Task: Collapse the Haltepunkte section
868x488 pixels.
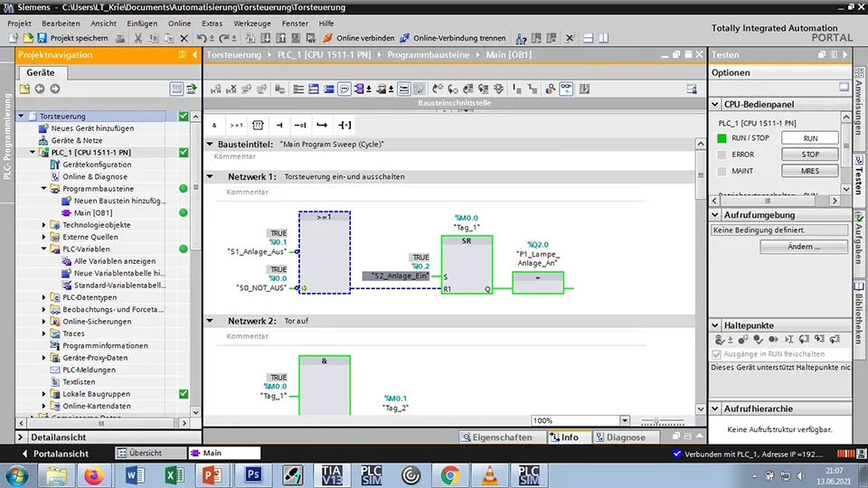Action: coord(715,325)
